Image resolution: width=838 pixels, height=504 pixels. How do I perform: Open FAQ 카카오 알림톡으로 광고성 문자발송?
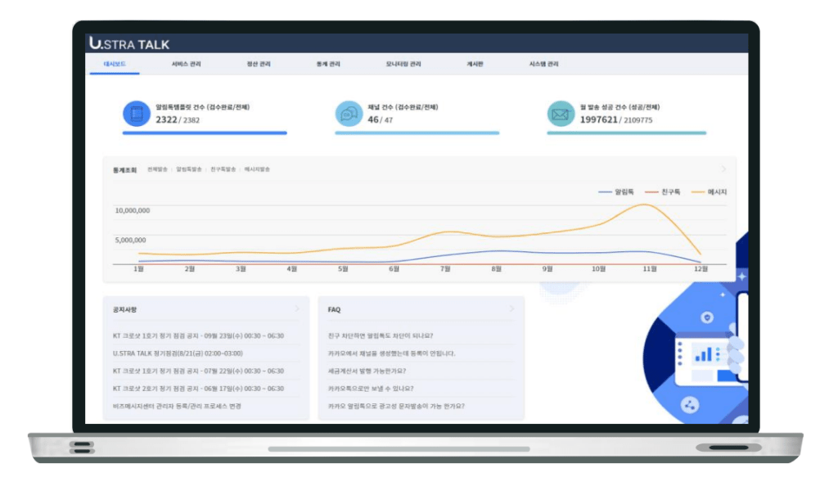396,406
